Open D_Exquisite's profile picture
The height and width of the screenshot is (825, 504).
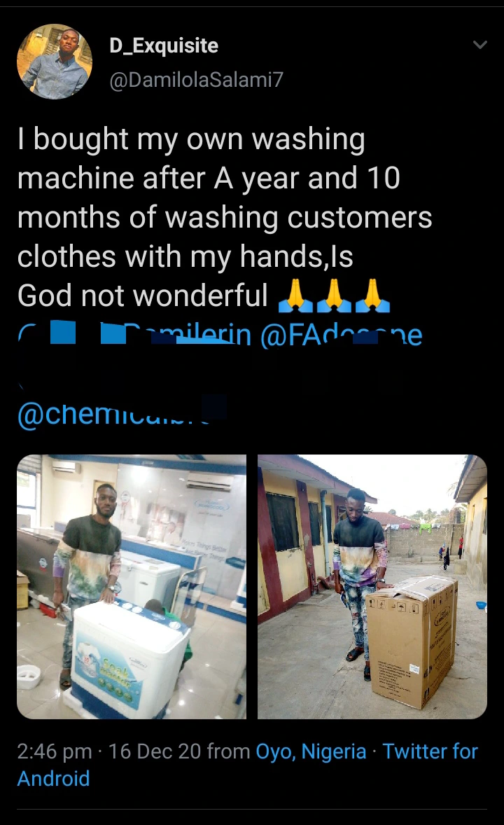coord(55,62)
